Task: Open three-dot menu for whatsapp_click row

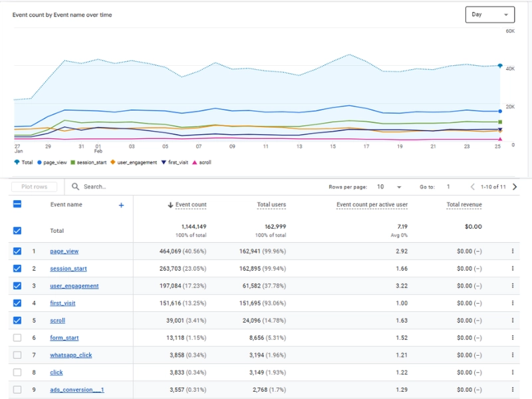Action: (513, 355)
